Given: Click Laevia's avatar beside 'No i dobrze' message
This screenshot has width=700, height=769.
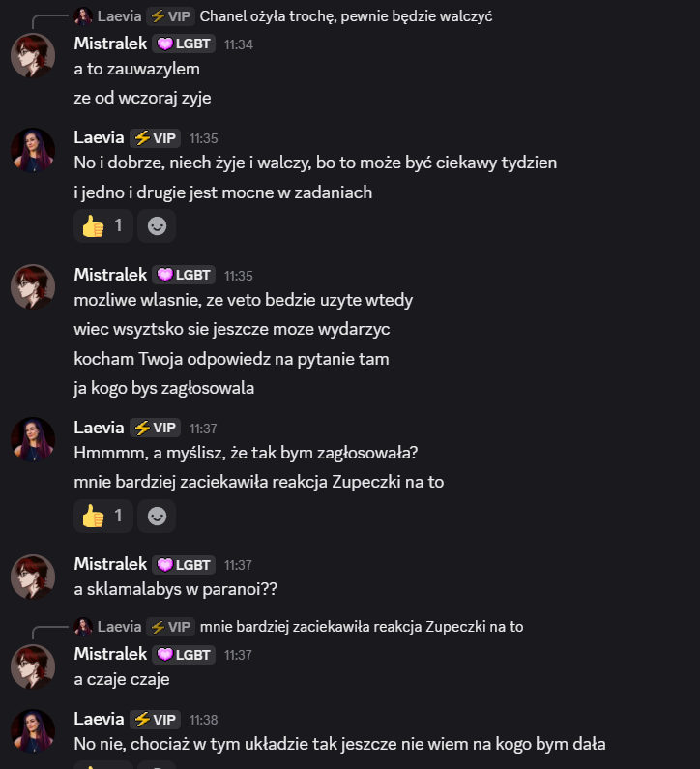Looking at the screenshot, I should pos(33,150).
